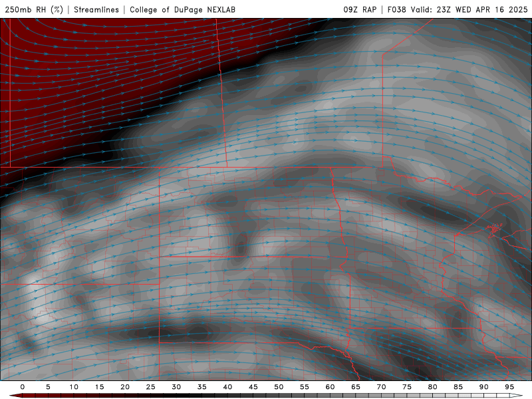The image size is (532, 399).
Task: Select the '10' value on the color scale
Action: 74,387
